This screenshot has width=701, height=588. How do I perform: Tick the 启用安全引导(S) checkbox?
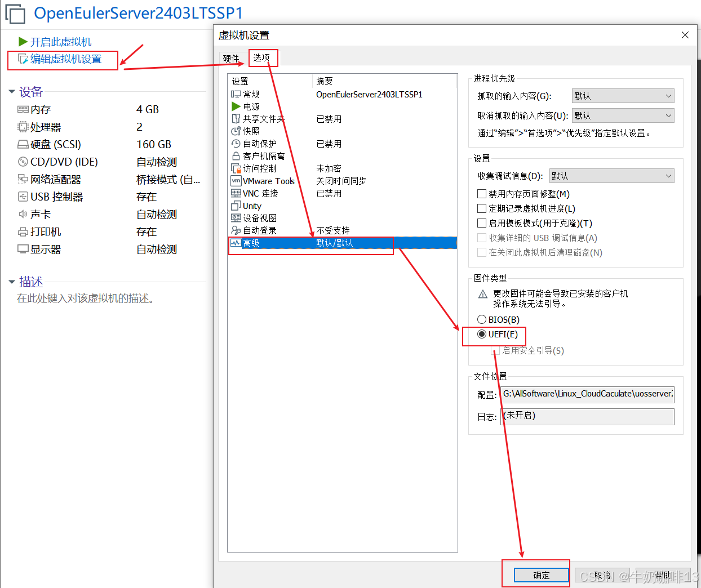495,350
